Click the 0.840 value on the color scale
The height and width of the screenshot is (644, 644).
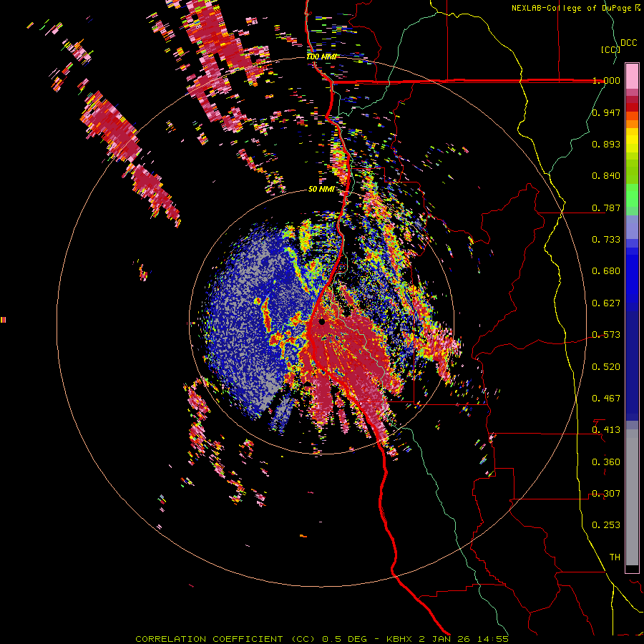click(606, 175)
